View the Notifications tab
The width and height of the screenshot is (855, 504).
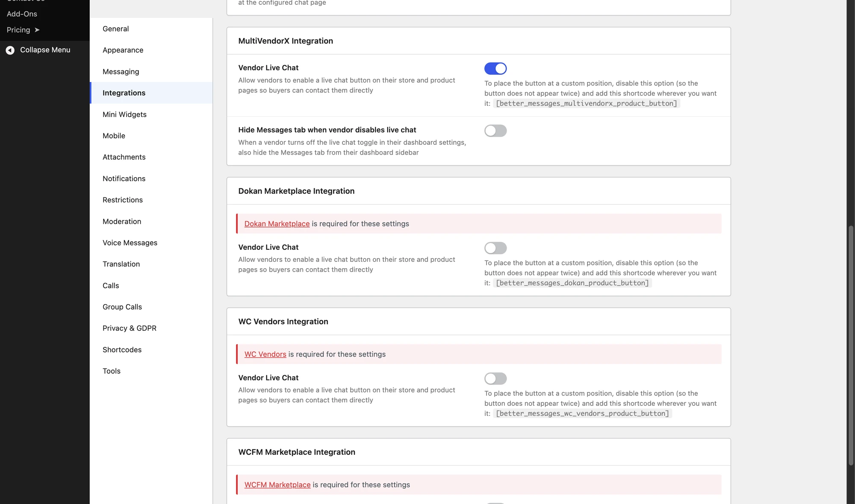(x=151, y=178)
